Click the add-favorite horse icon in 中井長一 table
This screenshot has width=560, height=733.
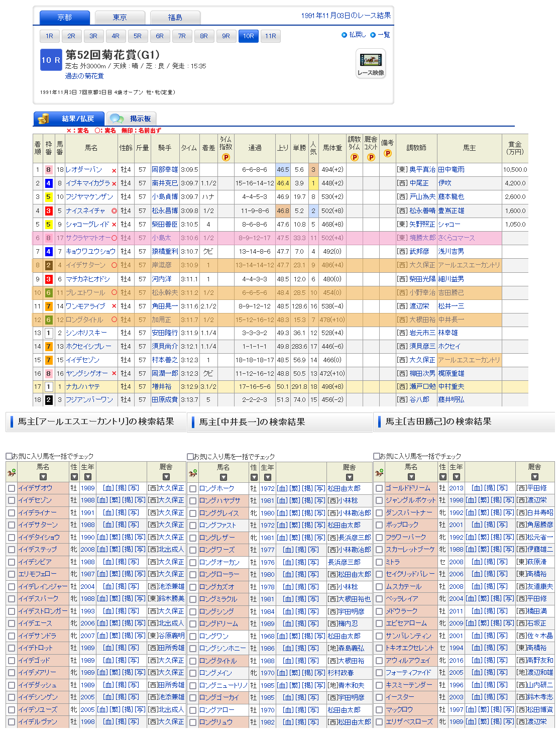[x=192, y=473]
